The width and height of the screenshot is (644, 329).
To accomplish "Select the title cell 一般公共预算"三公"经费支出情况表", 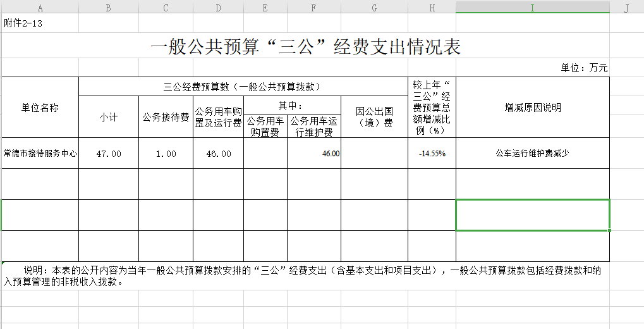I will coord(305,47).
